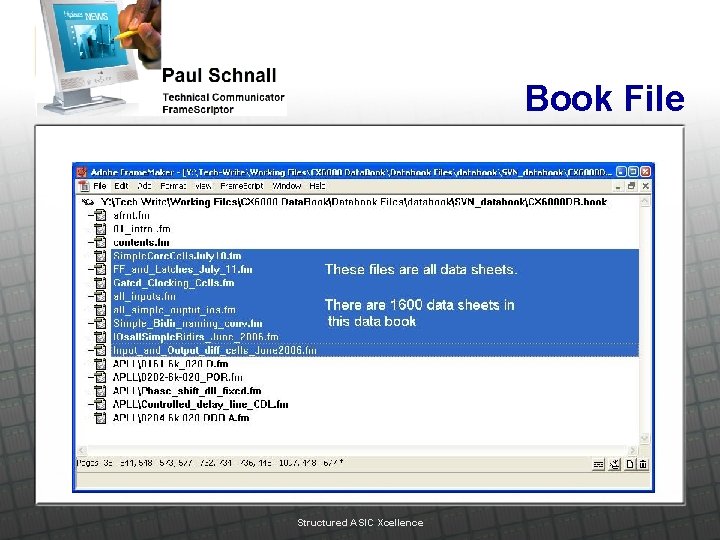Click the file icon next to afront.fm
Screen dimensions: 720x540
[x=100, y=215]
